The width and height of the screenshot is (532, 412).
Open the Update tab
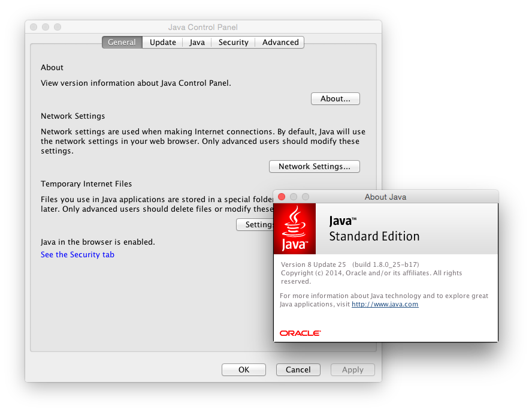(x=163, y=42)
